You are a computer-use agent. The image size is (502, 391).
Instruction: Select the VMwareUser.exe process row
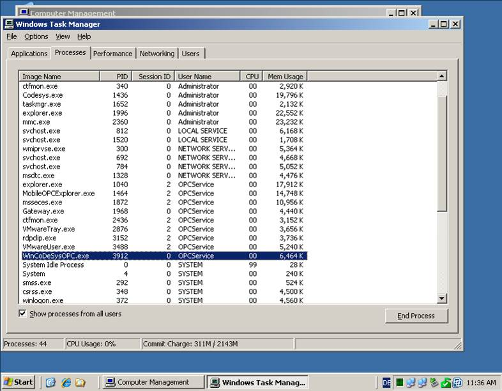[x=163, y=247]
